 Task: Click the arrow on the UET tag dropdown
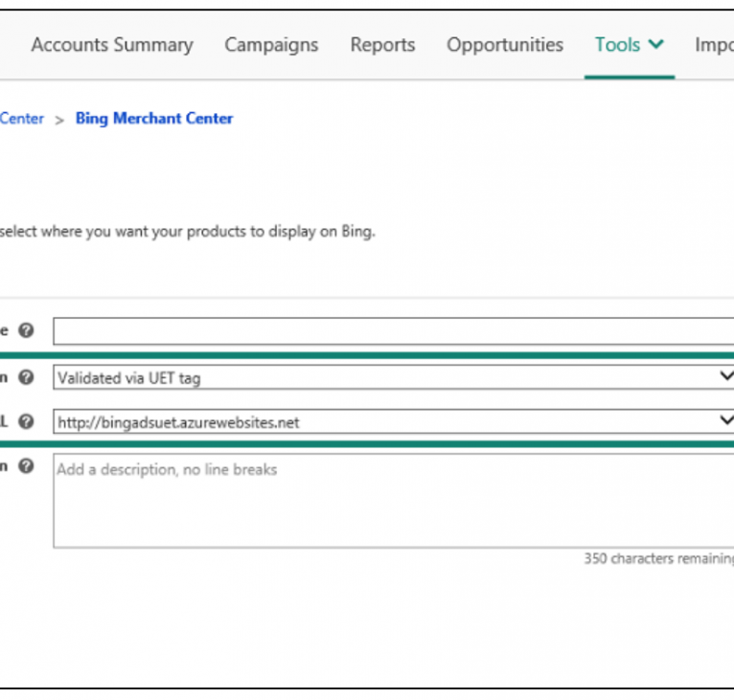pos(725,376)
